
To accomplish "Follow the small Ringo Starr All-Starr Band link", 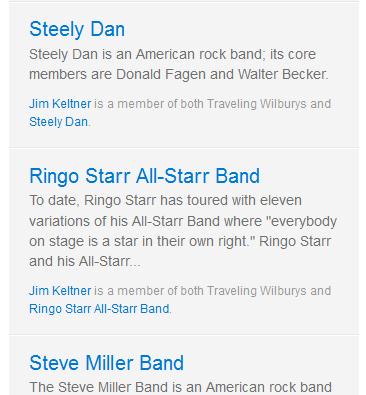I will coord(99,309).
